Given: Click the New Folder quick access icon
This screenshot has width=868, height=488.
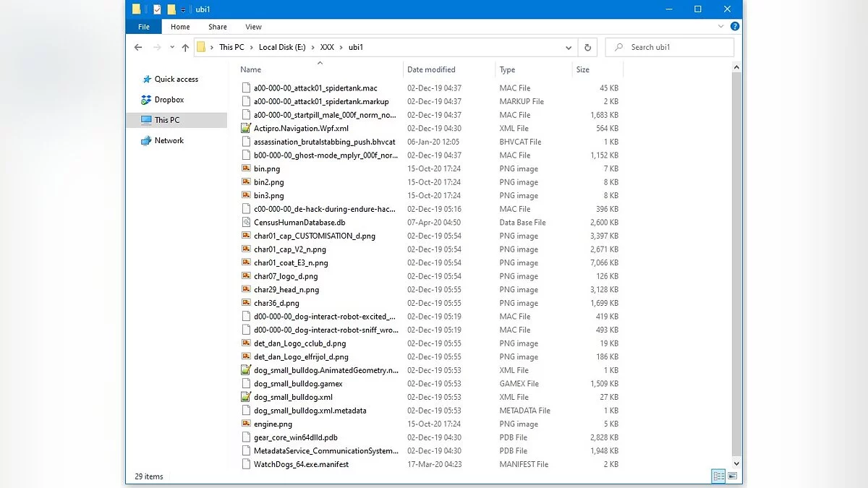Looking at the screenshot, I should pyautogui.click(x=171, y=9).
